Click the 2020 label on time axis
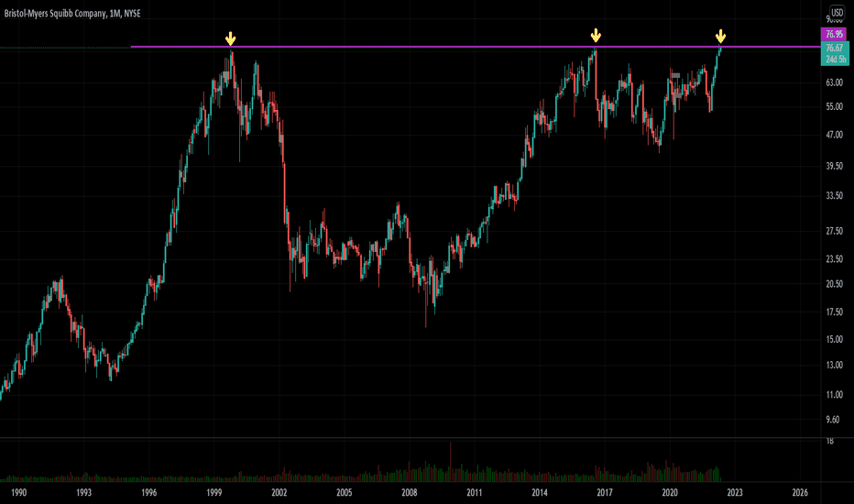 coord(670,493)
